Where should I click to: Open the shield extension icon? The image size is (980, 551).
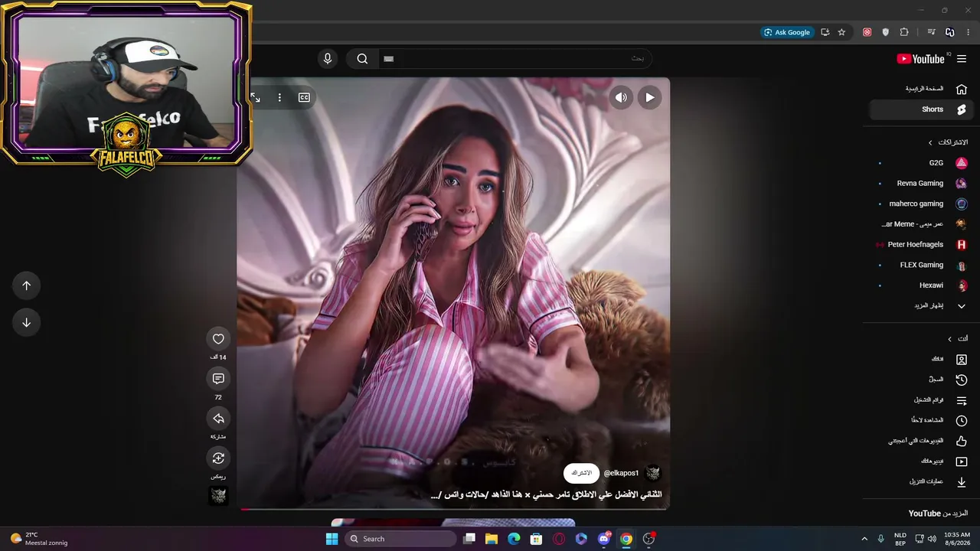pyautogui.click(x=886, y=32)
